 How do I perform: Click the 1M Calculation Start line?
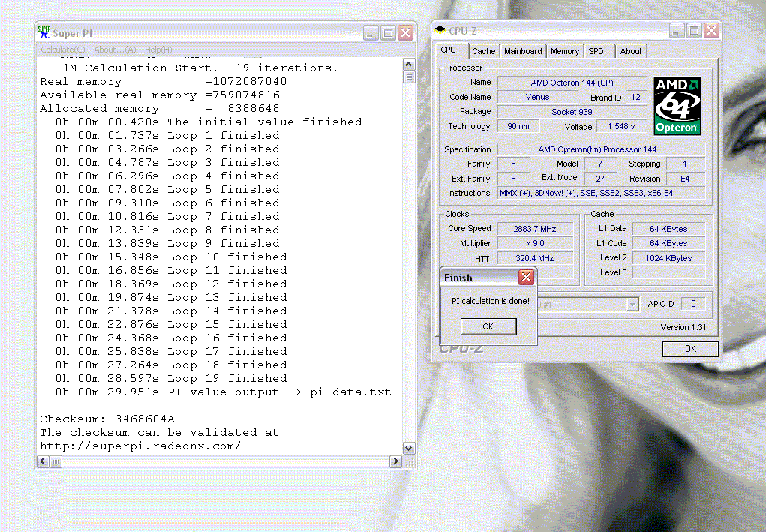(x=200, y=68)
